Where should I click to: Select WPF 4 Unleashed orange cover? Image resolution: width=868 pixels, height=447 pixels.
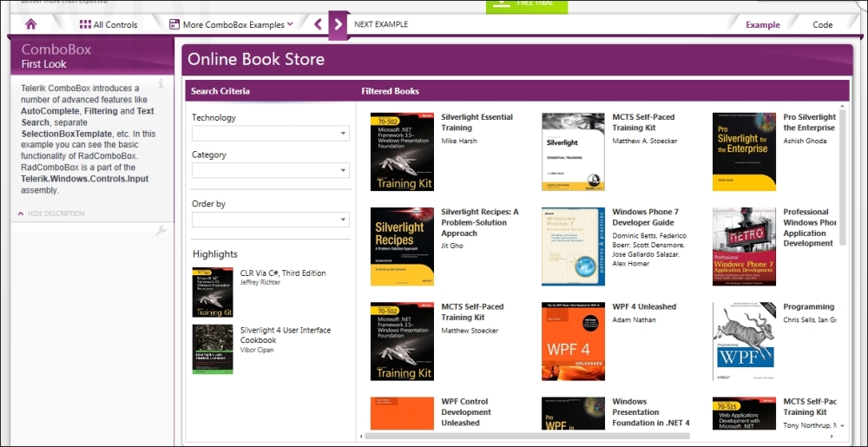(x=573, y=341)
